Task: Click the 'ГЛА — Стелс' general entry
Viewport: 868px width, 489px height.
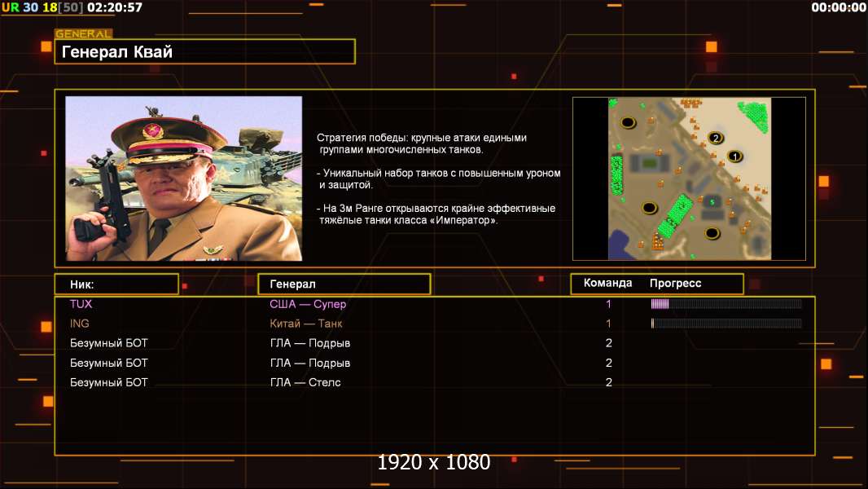Action: pos(305,382)
